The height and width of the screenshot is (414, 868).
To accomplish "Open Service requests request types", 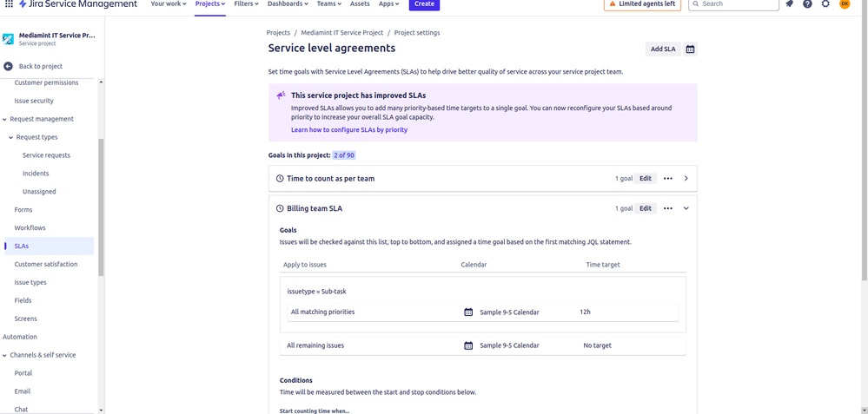I will tap(47, 155).
